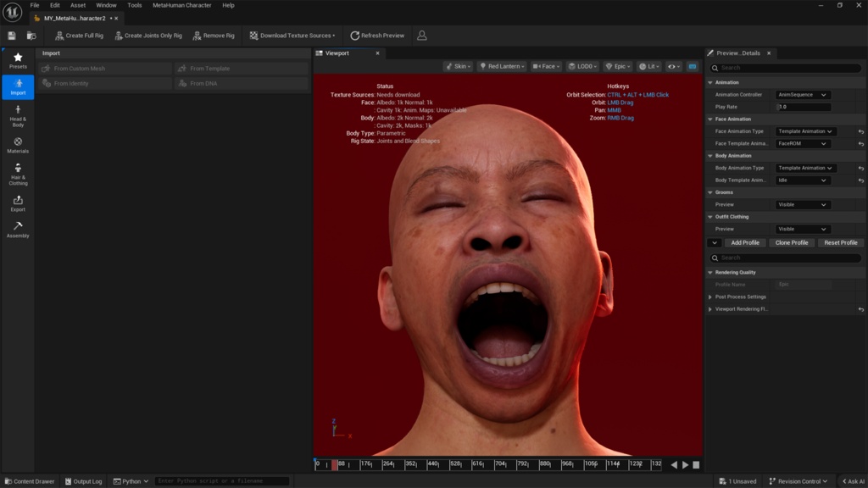Screen dimensions: 868x488
Task: Reset Face Template Animation to default
Action: pos(861,144)
